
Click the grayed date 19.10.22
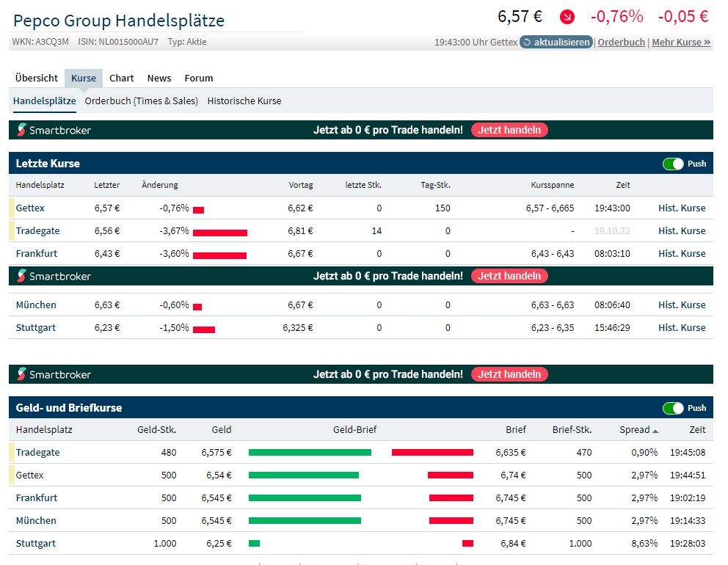pyautogui.click(x=612, y=230)
